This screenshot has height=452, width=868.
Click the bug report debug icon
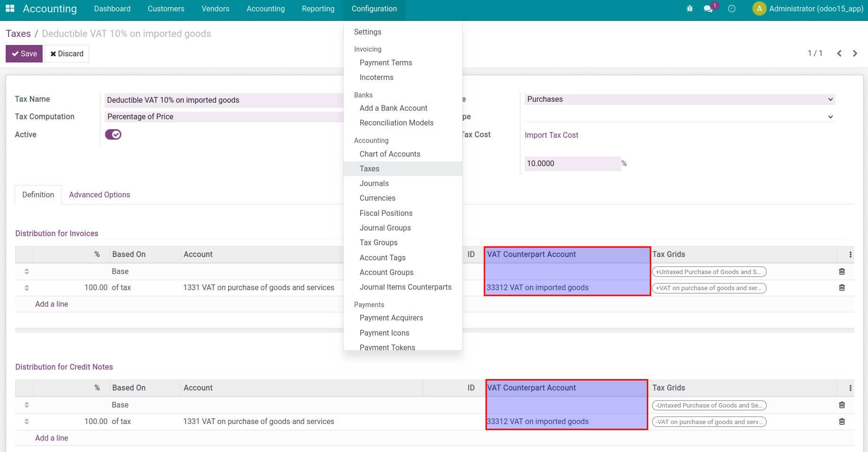(x=690, y=9)
